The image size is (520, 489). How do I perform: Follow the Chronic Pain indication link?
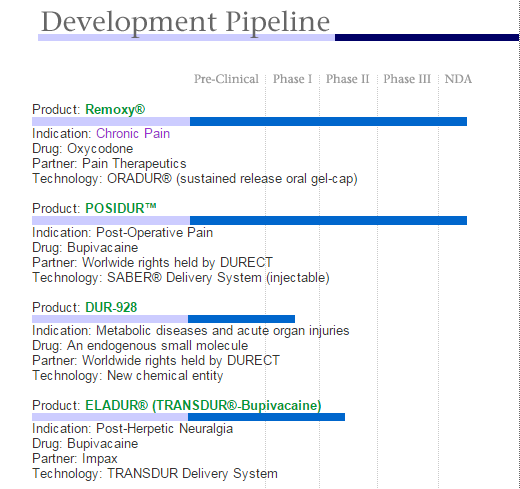coord(133,133)
